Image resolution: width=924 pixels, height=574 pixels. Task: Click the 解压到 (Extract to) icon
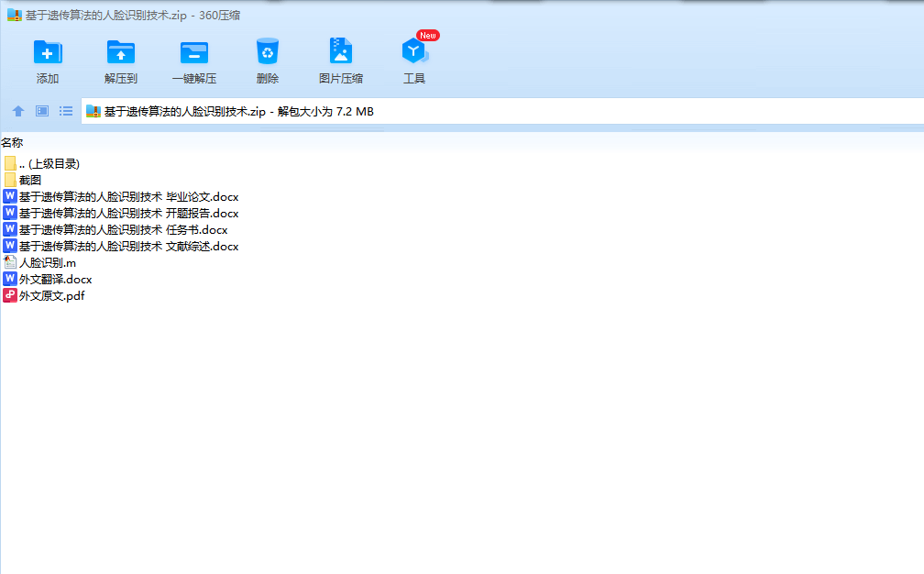pos(121,52)
